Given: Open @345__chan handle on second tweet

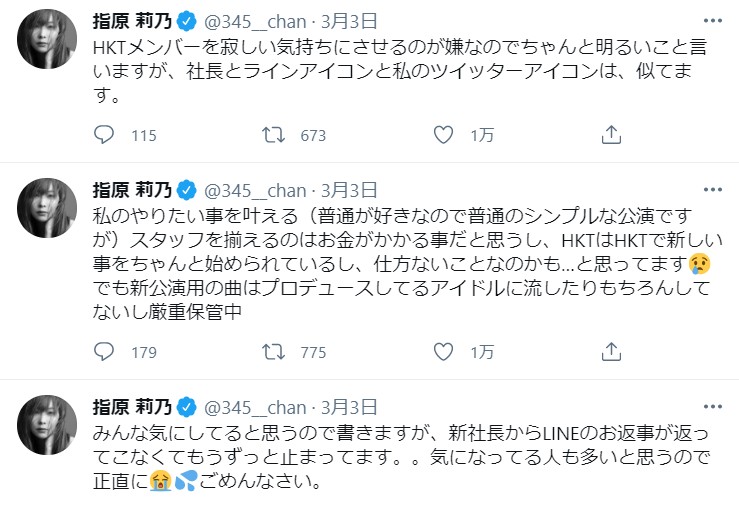Looking at the screenshot, I should [x=256, y=190].
